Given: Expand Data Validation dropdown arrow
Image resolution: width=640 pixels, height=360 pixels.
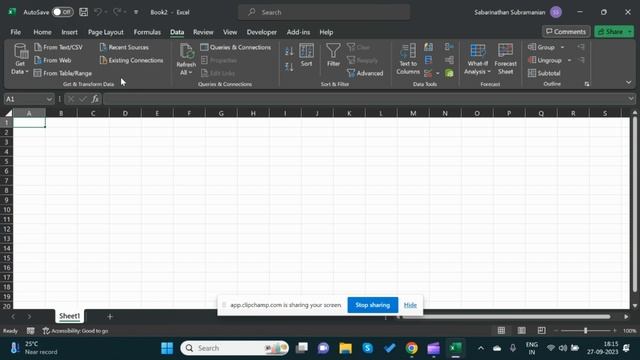Looking at the screenshot, I should pyautogui.click(x=438, y=73).
